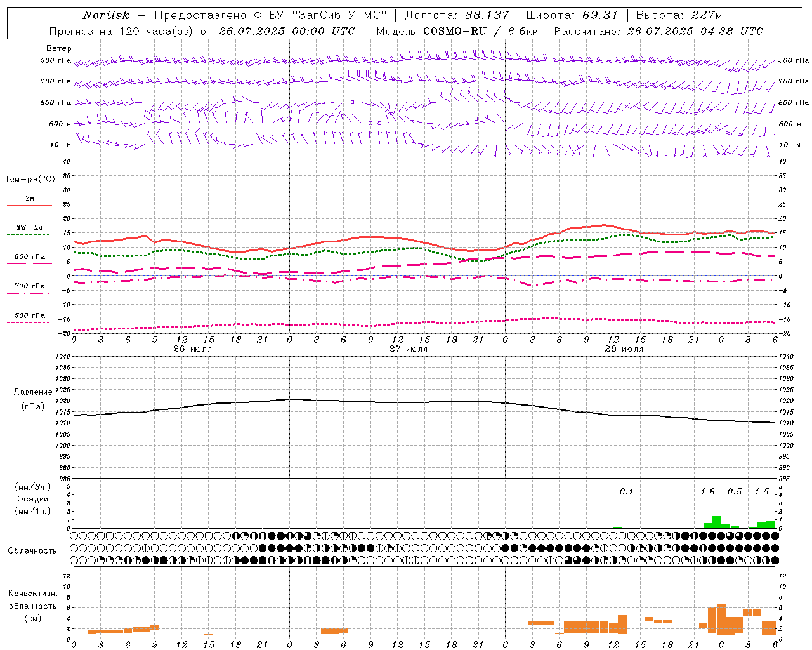This screenshot has height=650, width=812.
Task: Click the tallest green precipitation bar
Action: (716, 522)
